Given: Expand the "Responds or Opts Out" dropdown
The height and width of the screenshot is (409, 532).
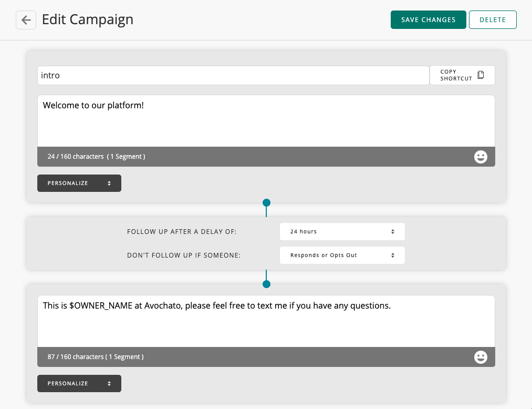Looking at the screenshot, I should point(342,255).
